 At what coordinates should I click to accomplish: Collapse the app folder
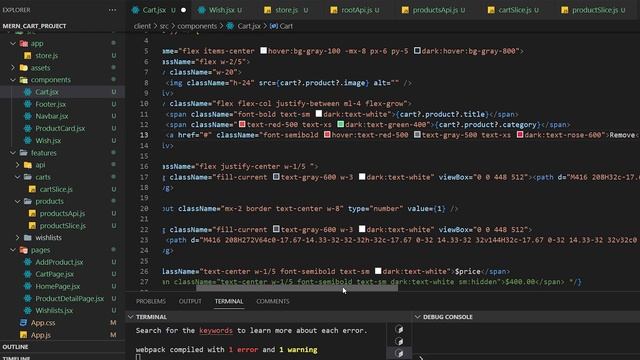(x=13, y=43)
